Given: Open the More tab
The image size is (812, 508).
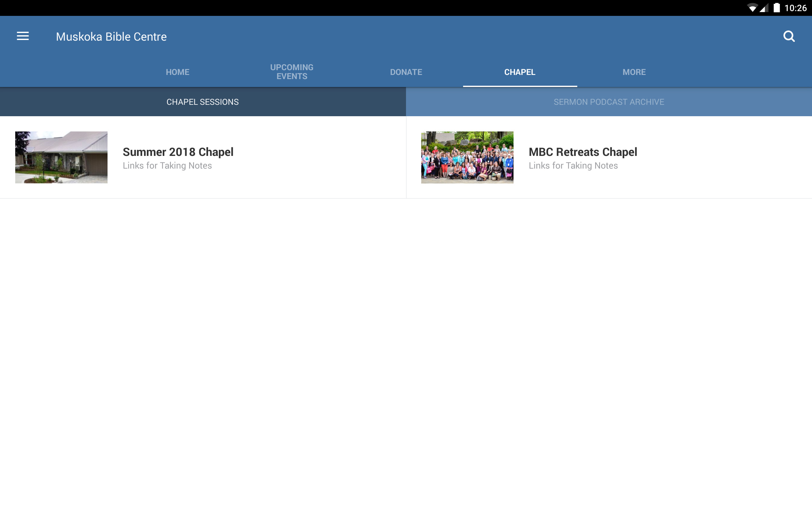Looking at the screenshot, I should 634,72.
